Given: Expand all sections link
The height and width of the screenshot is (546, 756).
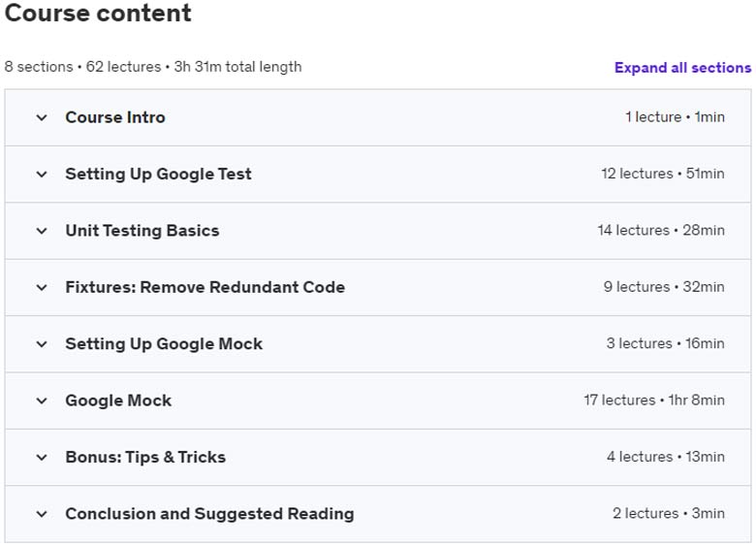Looking at the screenshot, I should (x=682, y=68).
